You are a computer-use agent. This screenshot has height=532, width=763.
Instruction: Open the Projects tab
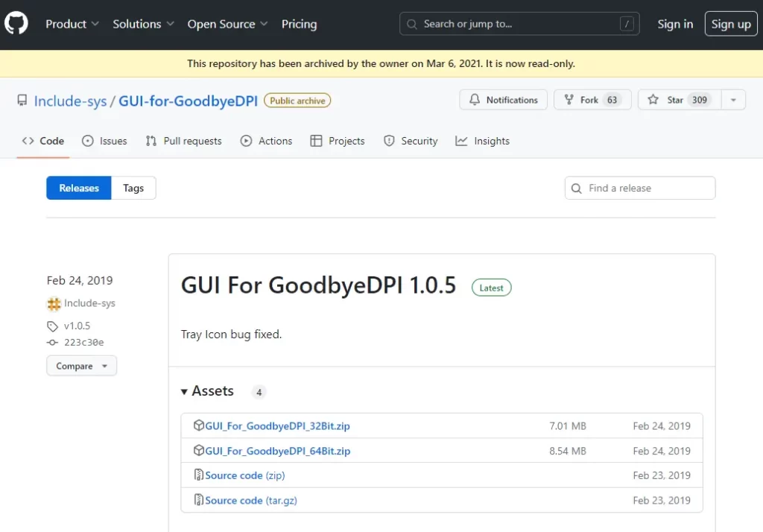[x=338, y=141]
